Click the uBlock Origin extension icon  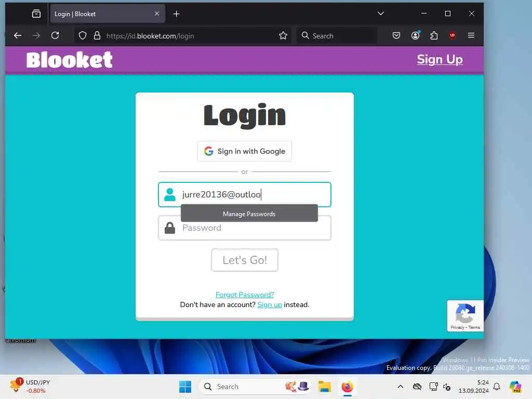[x=453, y=35]
